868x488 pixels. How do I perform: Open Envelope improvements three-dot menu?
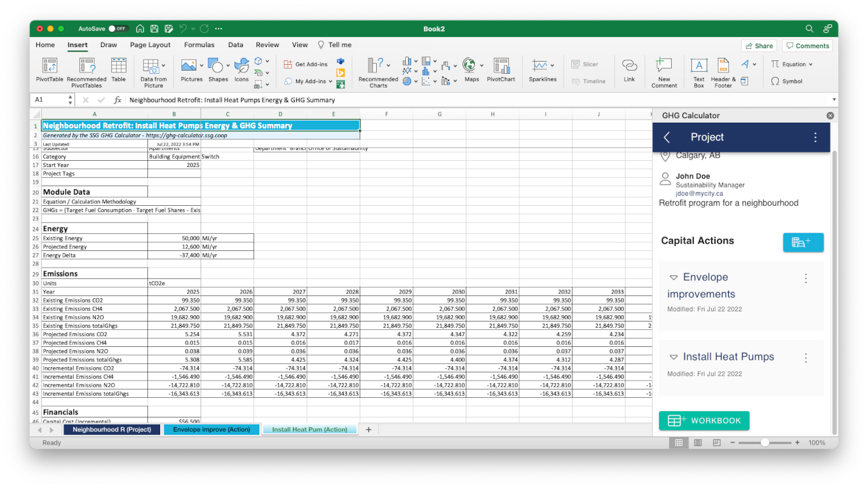pyautogui.click(x=806, y=278)
